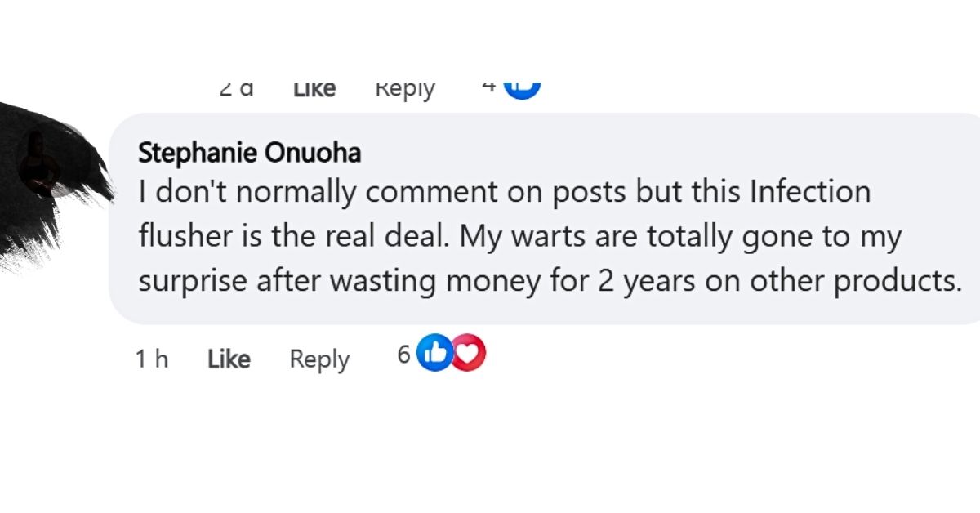This screenshot has height=513, width=980.
Task: Click Reply on the top comment
Action: tap(404, 87)
